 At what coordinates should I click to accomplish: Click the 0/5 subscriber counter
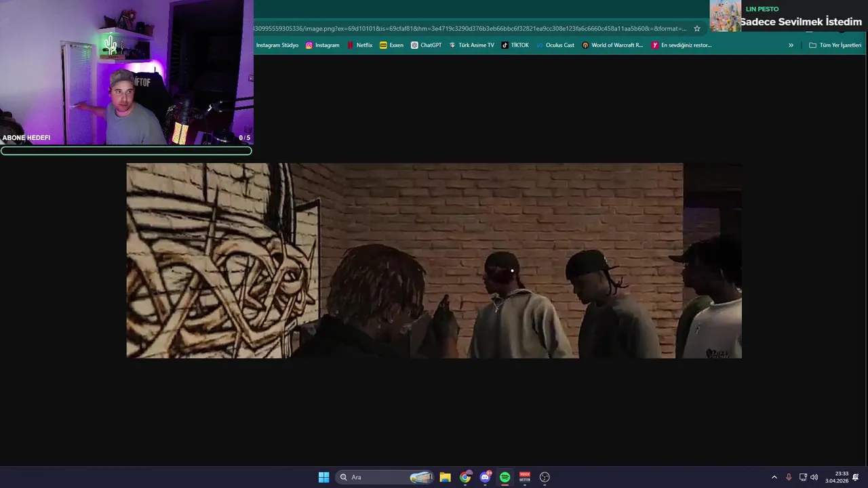tap(245, 138)
